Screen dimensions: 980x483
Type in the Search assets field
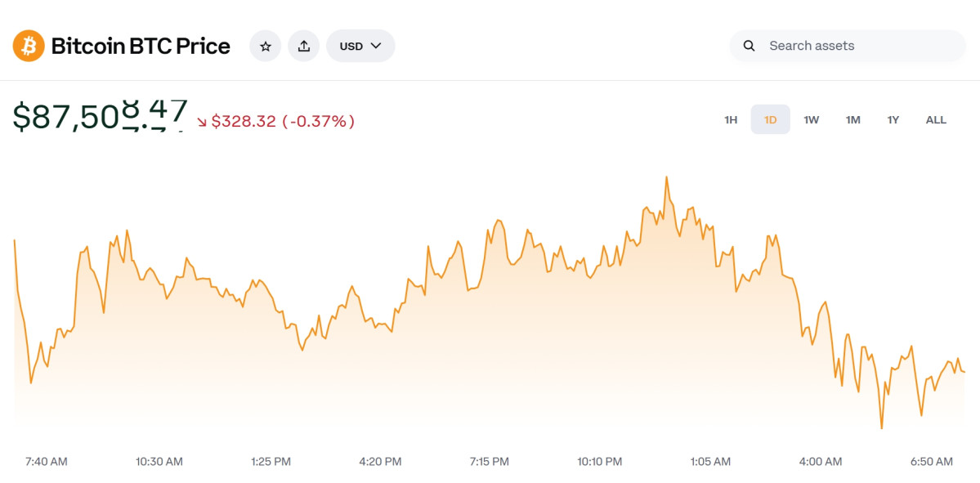pyautogui.click(x=858, y=46)
